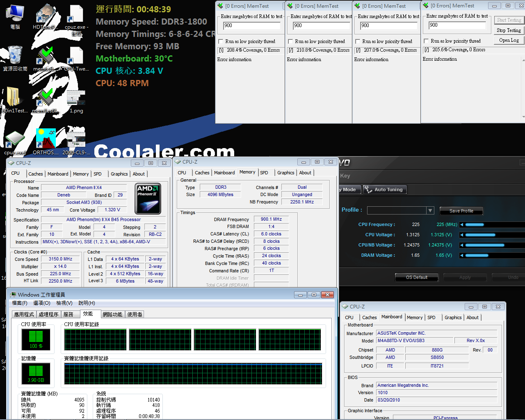This screenshot has width=525, height=420.
Task: Click the Stop Testing button in MemTest
Action: coord(509,30)
